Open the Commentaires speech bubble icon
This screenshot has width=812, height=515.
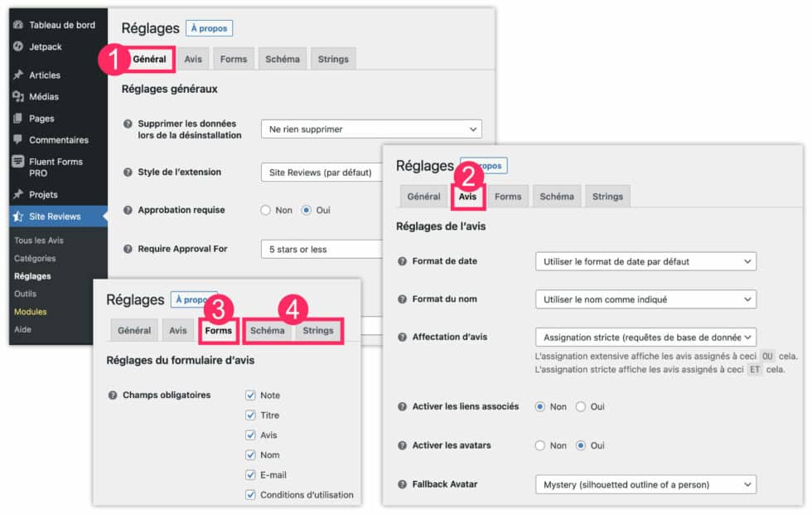coord(18,139)
